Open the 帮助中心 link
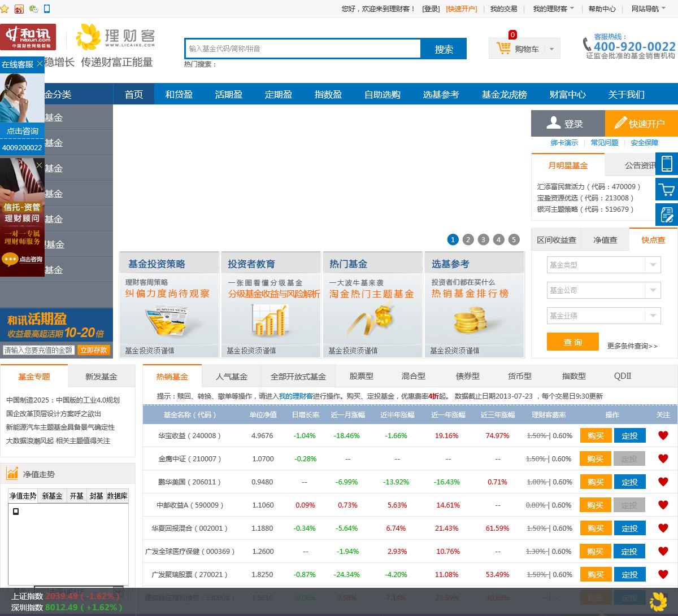 tap(602, 8)
